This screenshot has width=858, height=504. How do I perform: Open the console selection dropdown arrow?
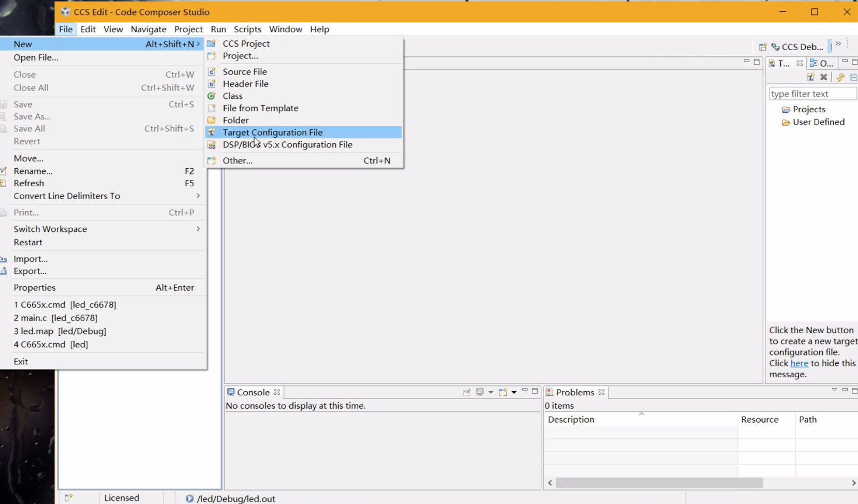491,392
